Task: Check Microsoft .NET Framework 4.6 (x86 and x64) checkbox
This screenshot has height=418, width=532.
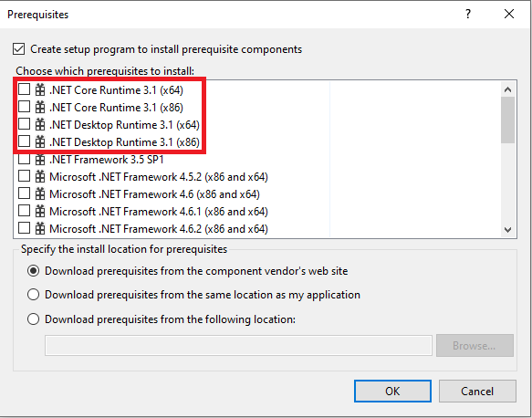Action: coord(24,193)
